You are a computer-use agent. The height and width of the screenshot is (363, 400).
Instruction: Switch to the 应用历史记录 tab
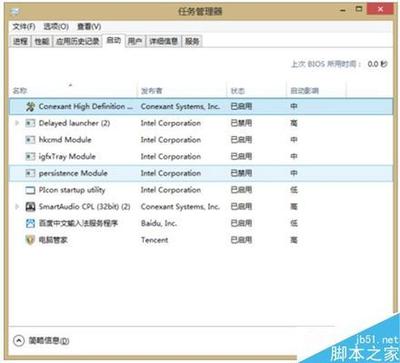tap(77, 41)
